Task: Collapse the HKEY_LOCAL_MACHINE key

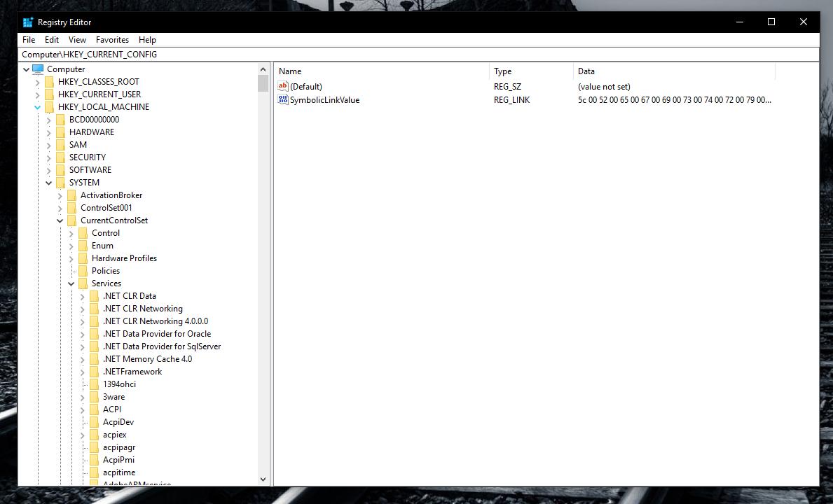Action: coord(37,107)
